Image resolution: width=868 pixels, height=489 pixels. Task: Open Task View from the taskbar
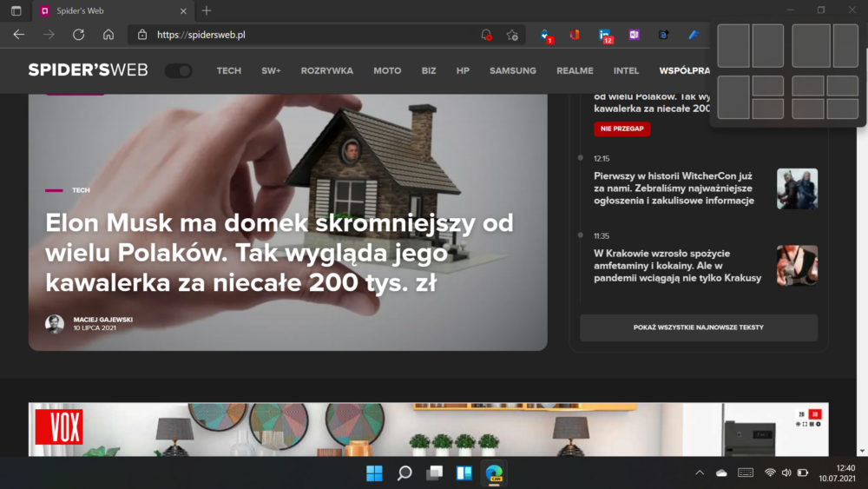click(x=434, y=473)
